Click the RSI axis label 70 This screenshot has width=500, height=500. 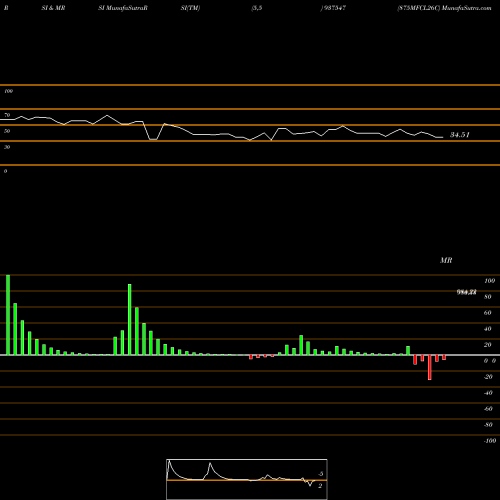(x=7, y=115)
